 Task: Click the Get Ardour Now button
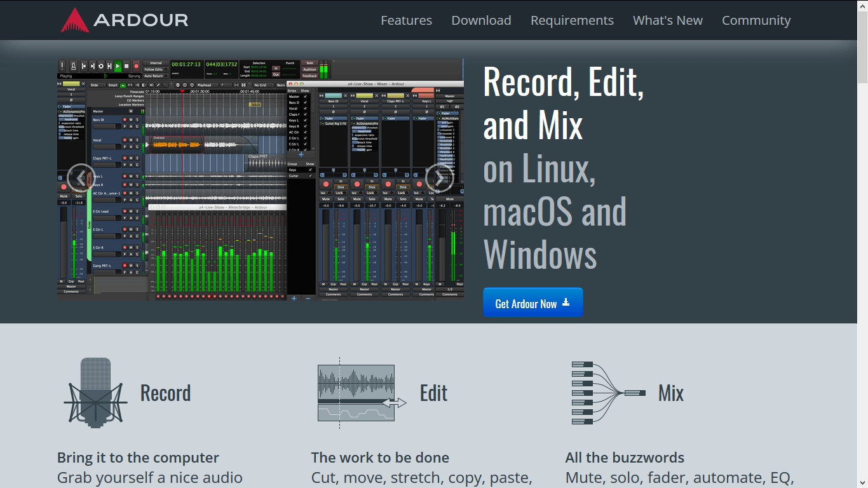click(x=532, y=302)
